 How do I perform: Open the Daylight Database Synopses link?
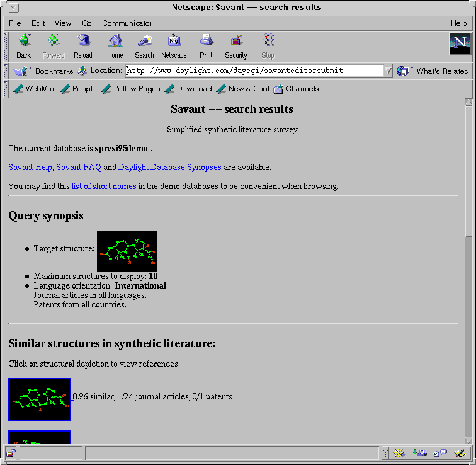point(169,168)
